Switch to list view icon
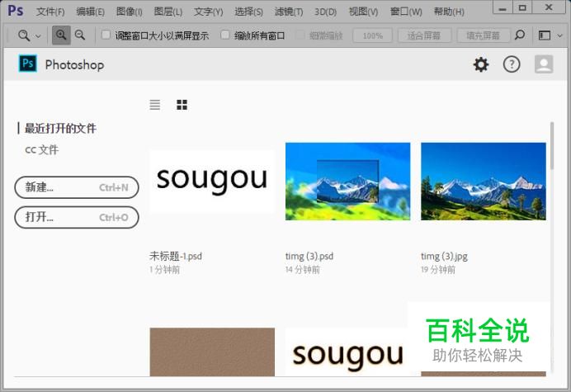 pyautogui.click(x=155, y=105)
